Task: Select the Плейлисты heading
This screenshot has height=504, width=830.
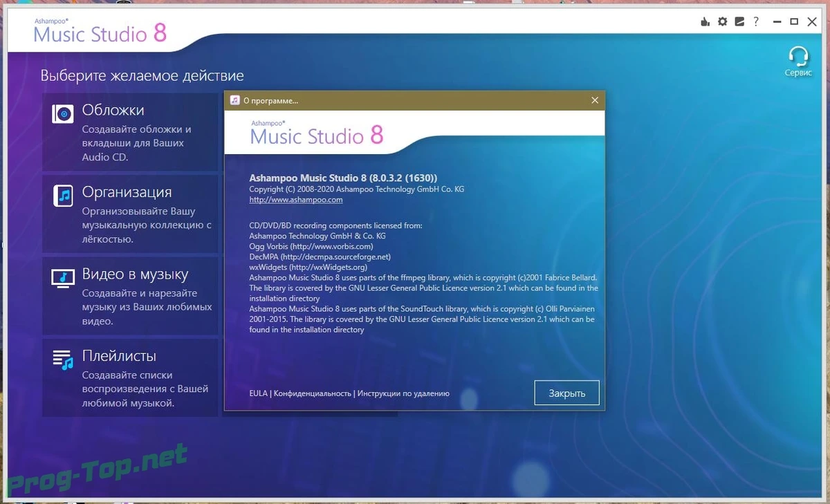Action: [x=119, y=356]
